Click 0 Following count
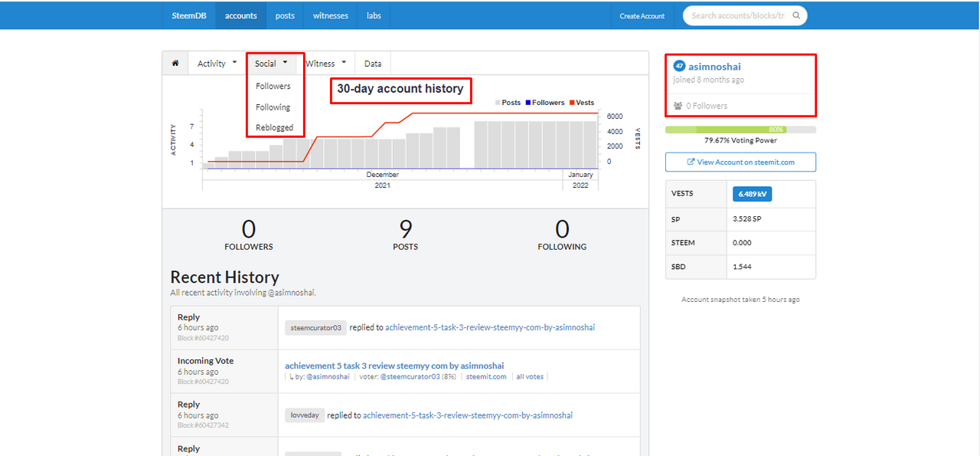This screenshot has width=980, height=456. coord(562,235)
